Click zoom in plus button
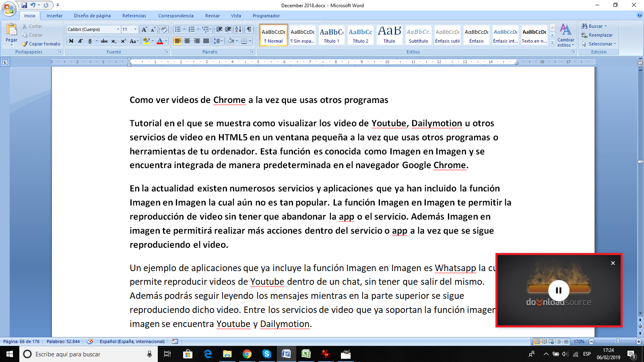Screen dimensions: 644x362 [638, 341]
